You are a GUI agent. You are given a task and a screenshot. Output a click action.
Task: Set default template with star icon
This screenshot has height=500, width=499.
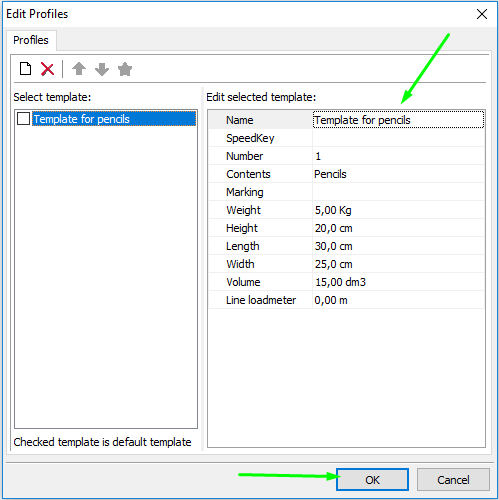pyautogui.click(x=125, y=69)
